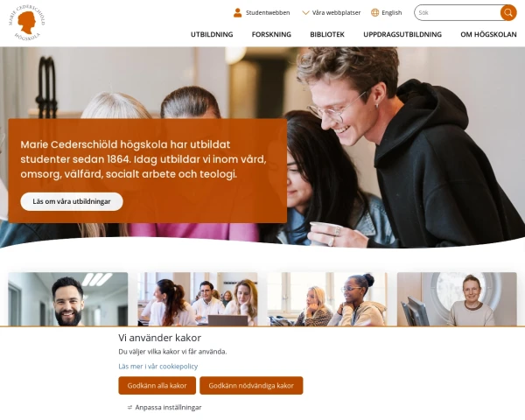The width and height of the screenshot is (525, 420).
Task: Open the Läs mer i vår cookiepolicy link
Action: pyautogui.click(x=158, y=367)
